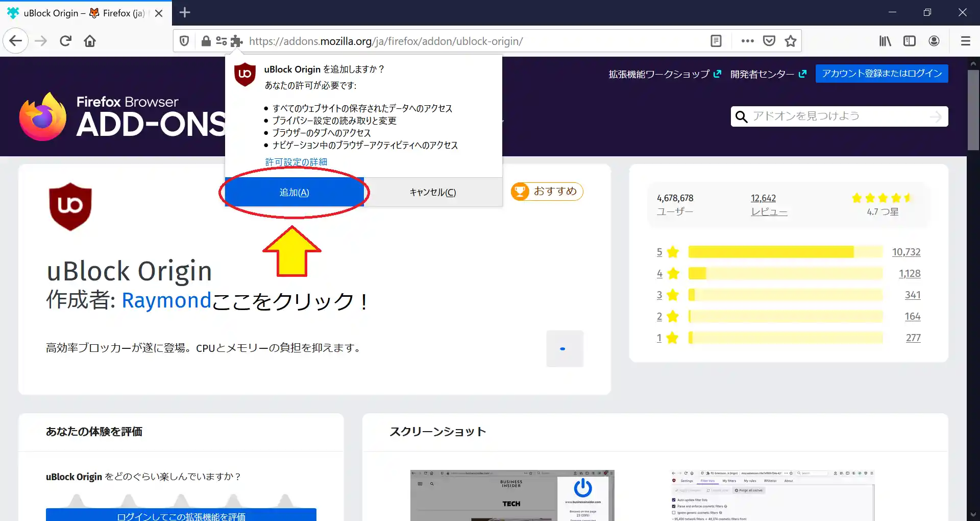The height and width of the screenshot is (521, 980).
Task: Open the 341 three-star count
Action: (913, 295)
